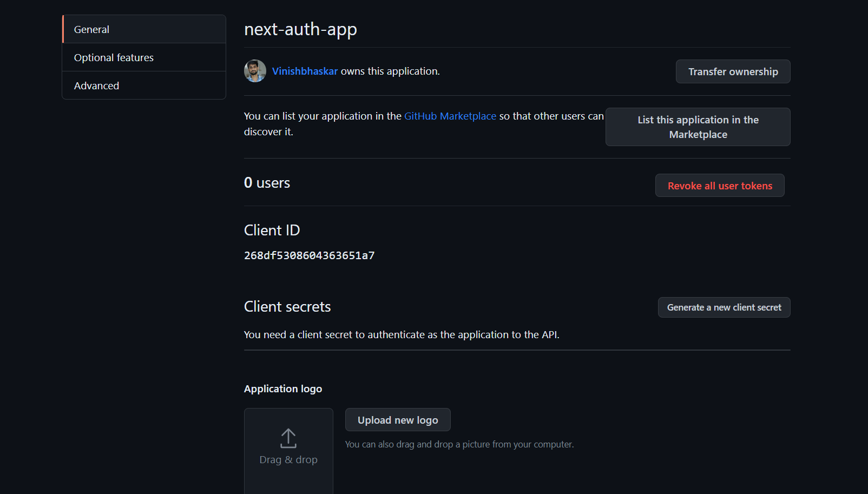Click the client secret requirement text
Image resolution: width=868 pixels, height=494 pixels.
(402, 334)
